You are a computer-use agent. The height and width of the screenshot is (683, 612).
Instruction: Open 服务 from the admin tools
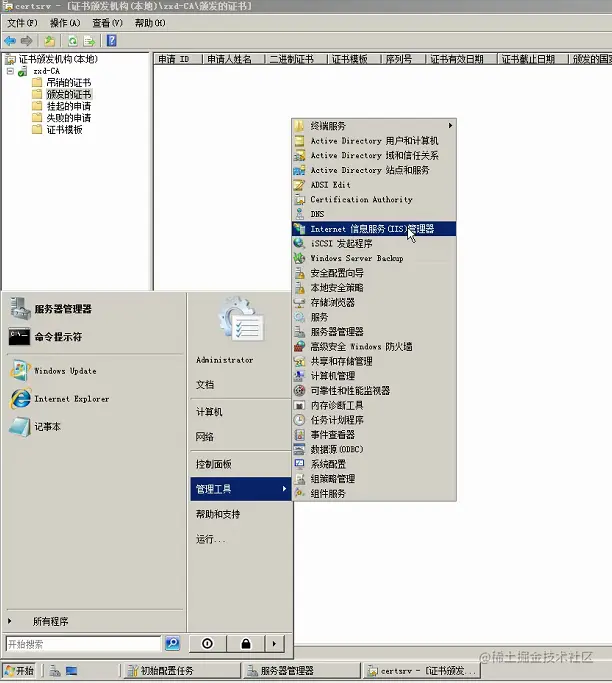point(374,317)
